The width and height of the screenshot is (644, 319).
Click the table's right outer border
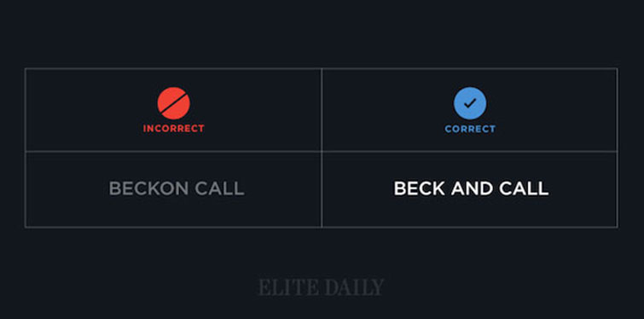(x=618, y=148)
